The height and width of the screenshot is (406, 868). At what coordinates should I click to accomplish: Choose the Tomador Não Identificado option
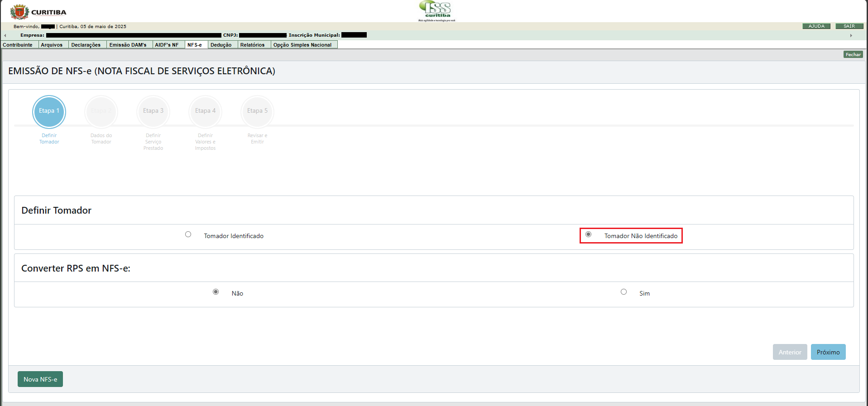click(x=589, y=234)
